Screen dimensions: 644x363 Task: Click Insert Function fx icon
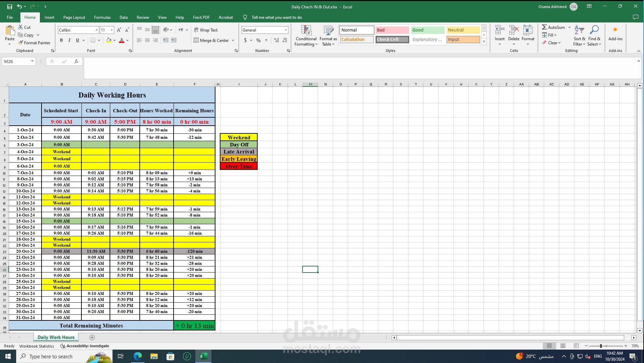[76, 61]
